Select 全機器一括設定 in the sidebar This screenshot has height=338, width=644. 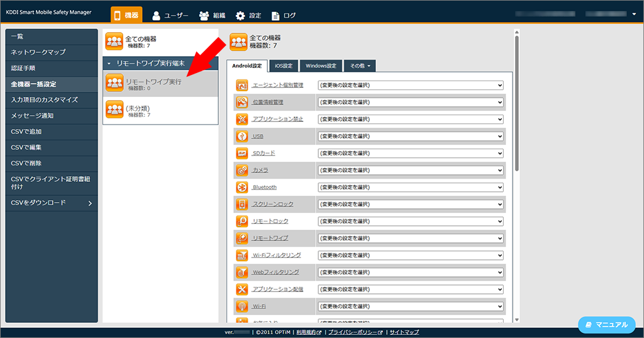tap(52, 84)
